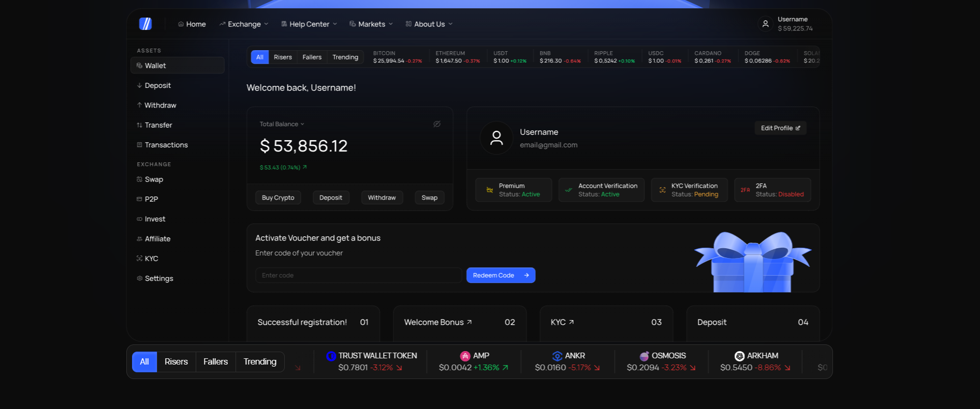Click the Edit Profile button

pyautogui.click(x=780, y=128)
